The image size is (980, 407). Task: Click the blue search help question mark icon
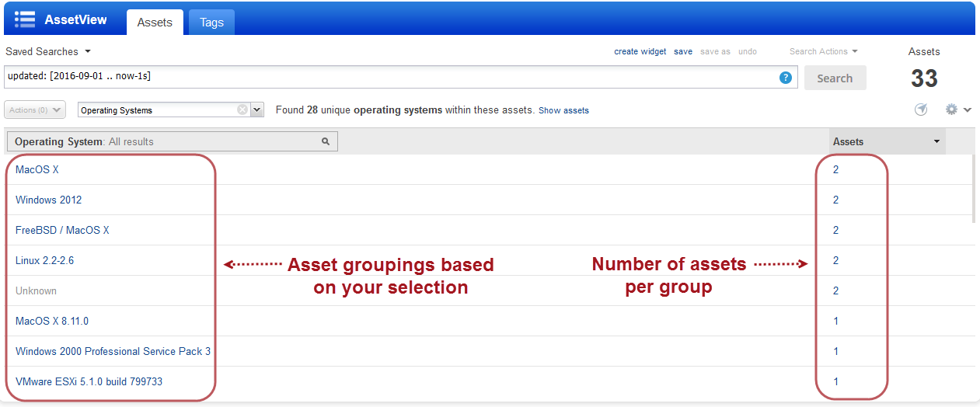pos(786,78)
